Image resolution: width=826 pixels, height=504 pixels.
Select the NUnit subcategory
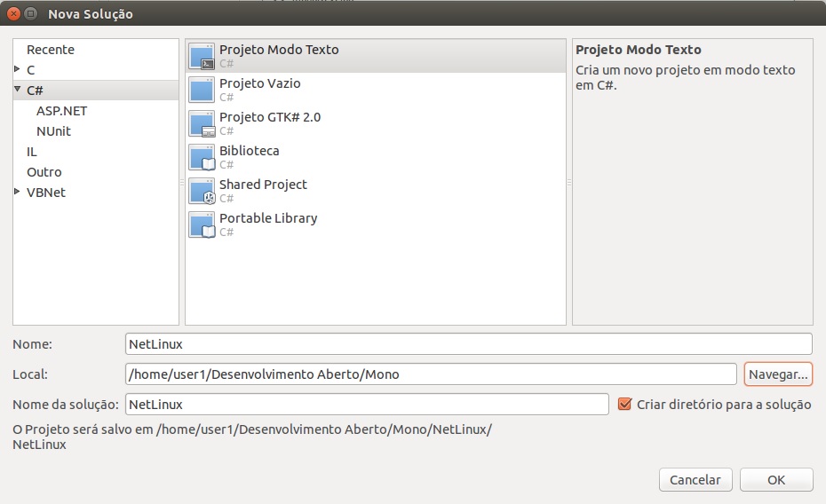(x=53, y=131)
